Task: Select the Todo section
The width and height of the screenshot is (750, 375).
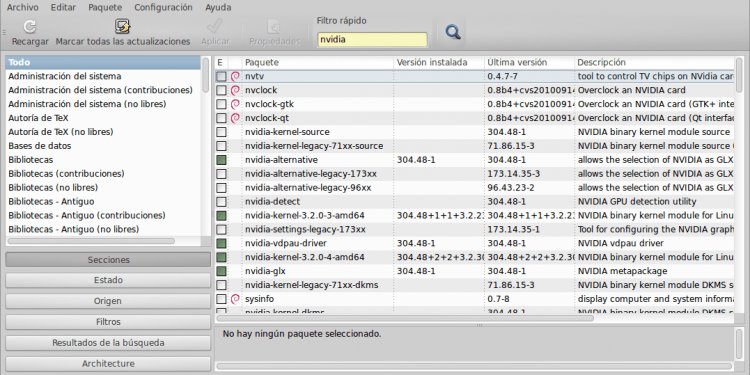Action: click(103, 62)
